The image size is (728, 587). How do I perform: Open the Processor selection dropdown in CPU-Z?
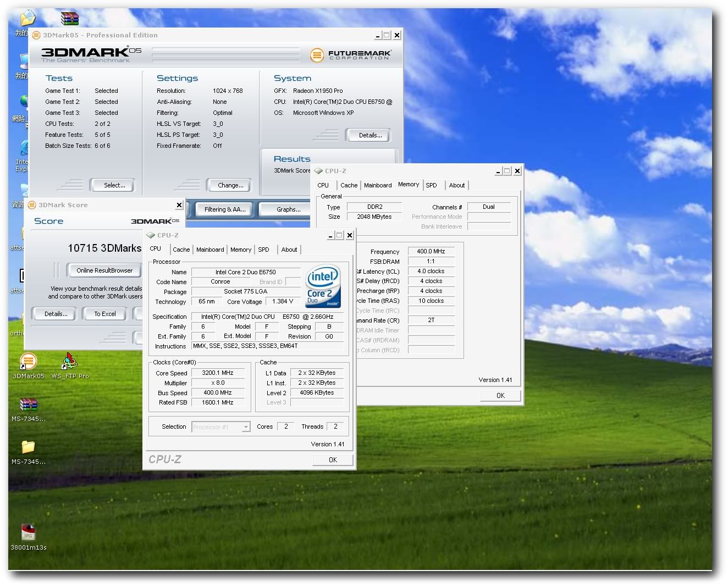(x=246, y=427)
